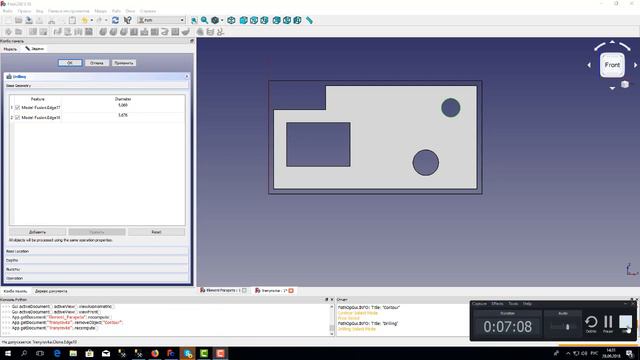Viewport: 640px width, 360px height.
Task: Create a new document from the toolbar
Action: click(x=8, y=20)
